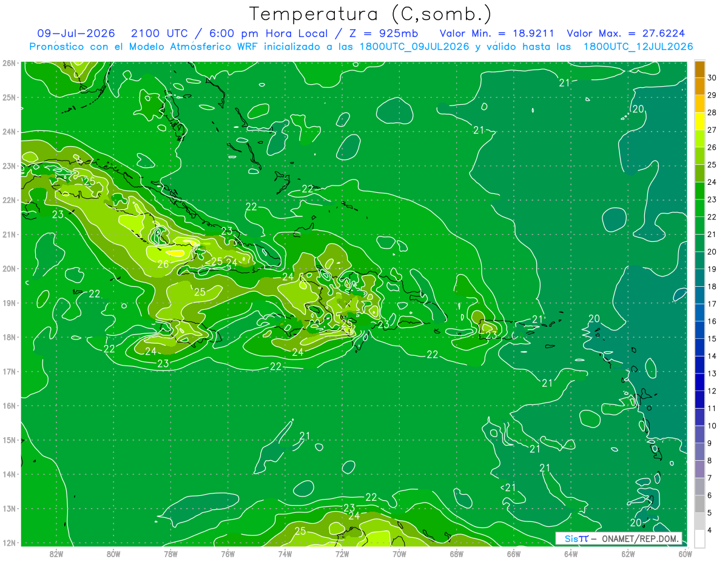The image size is (728, 562).
Task: Click the "80W" longitude axis label
Action: point(113,554)
